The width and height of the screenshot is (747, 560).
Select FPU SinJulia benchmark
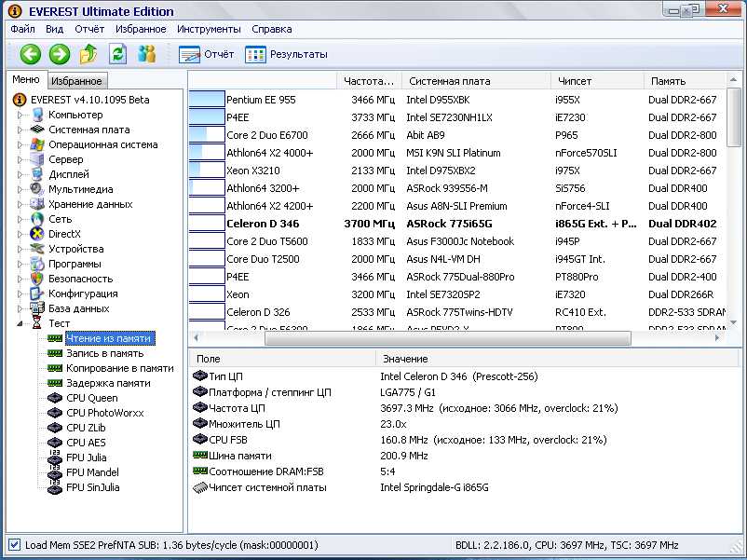coord(93,487)
